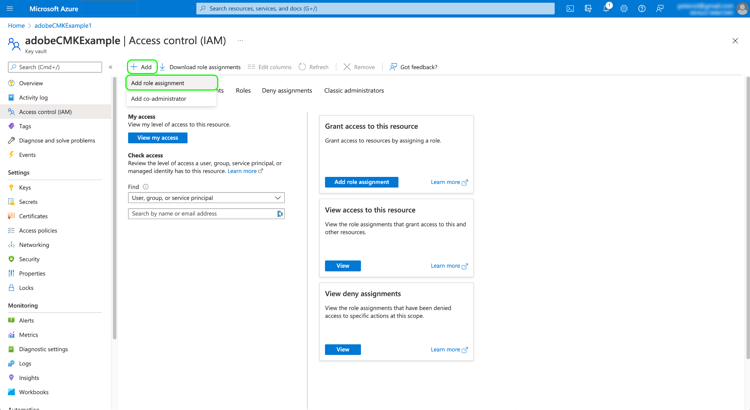
Task: Open the help question mark icon
Action: click(x=642, y=9)
